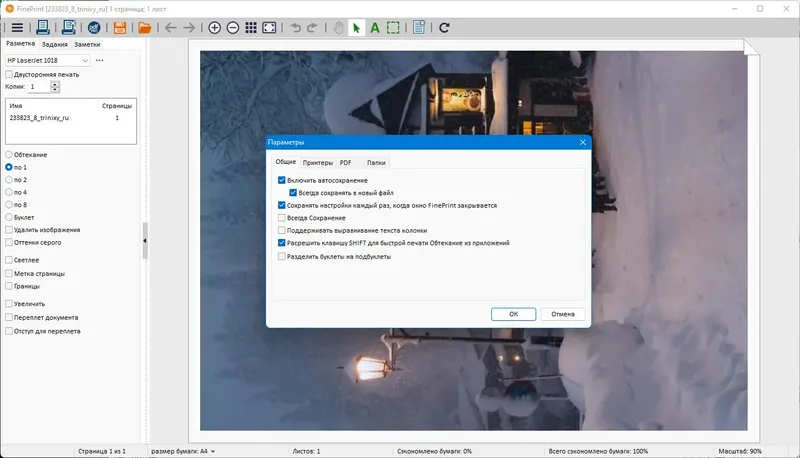The image size is (800, 458).
Task: Enable Двусторонняя печать checkbox
Action: click(9, 74)
